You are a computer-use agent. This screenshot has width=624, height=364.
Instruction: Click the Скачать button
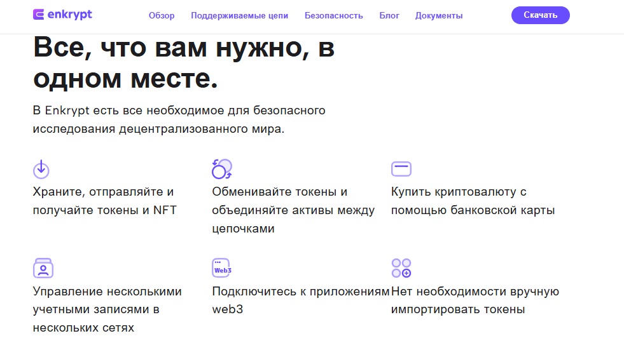click(541, 15)
